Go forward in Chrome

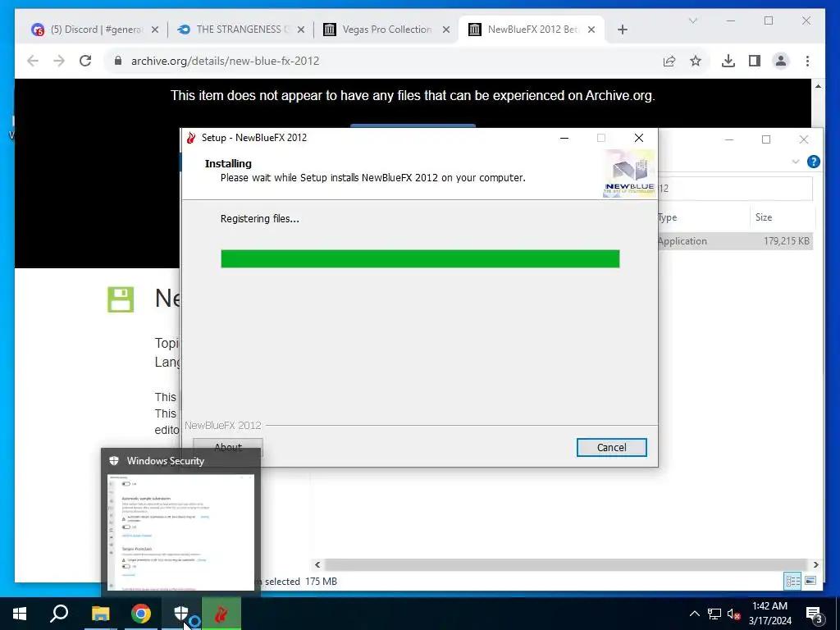click(59, 61)
